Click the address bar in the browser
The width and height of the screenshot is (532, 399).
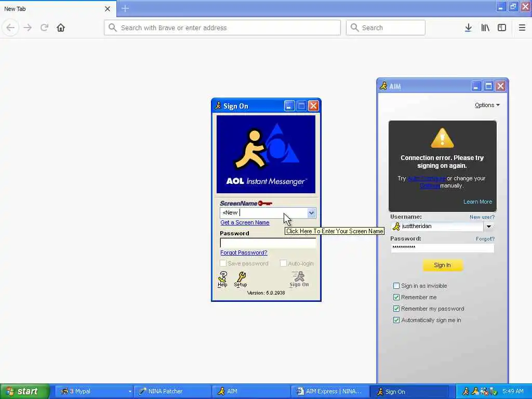[x=222, y=28]
